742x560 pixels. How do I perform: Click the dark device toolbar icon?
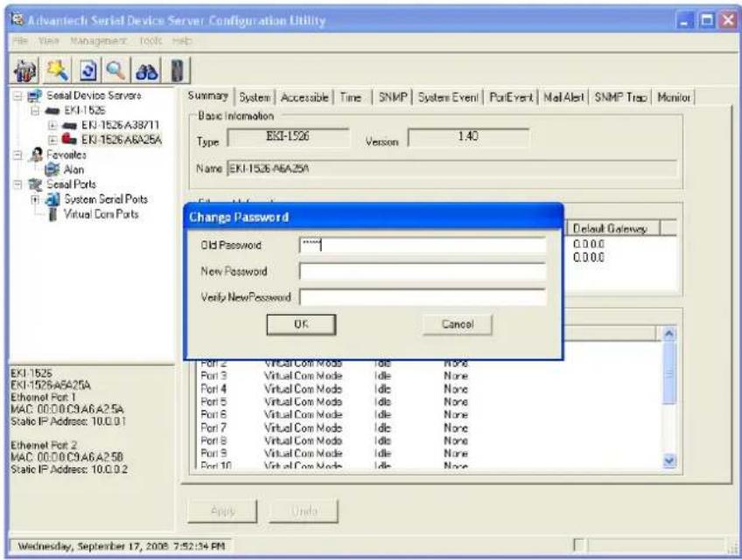click(x=178, y=71)
